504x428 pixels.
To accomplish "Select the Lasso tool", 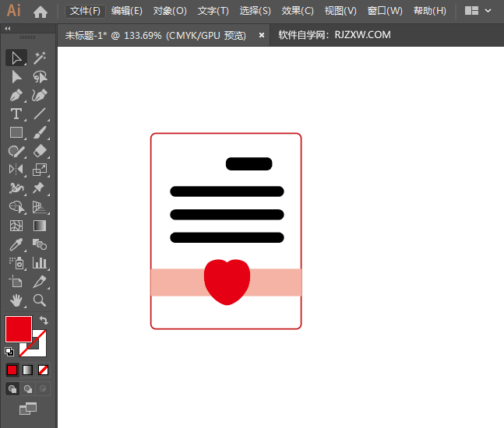I will [40, 77].
